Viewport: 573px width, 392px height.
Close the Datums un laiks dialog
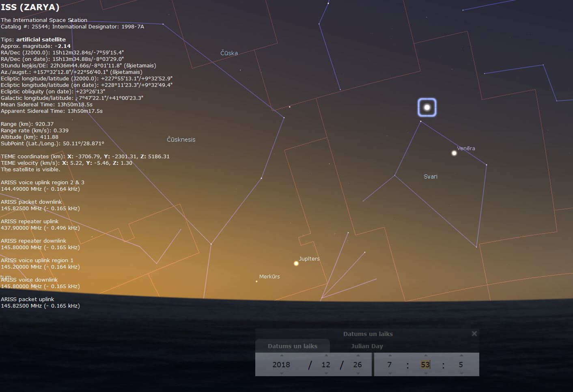pos(474,334)
